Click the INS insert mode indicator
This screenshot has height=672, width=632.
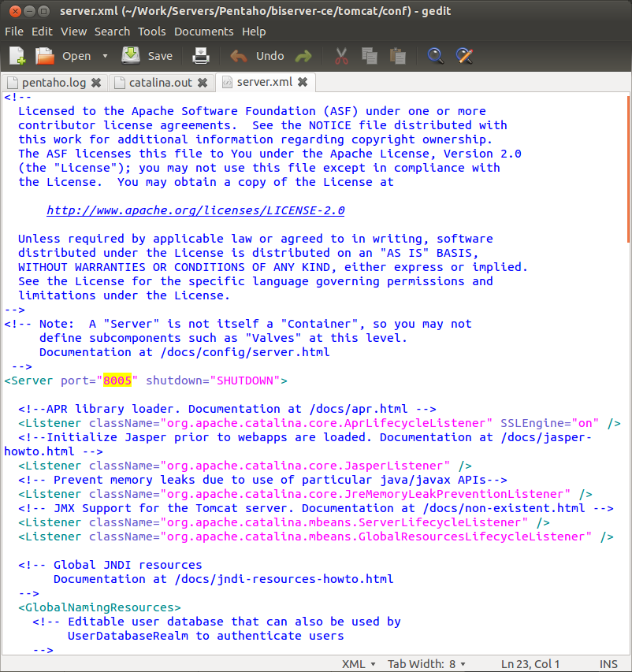tap(608, 664)
